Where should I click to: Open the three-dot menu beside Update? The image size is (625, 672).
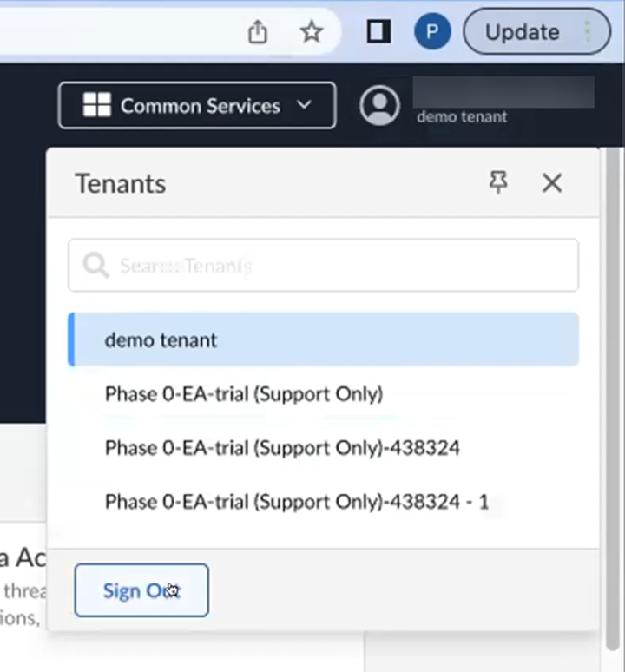(x=588, y=32)
